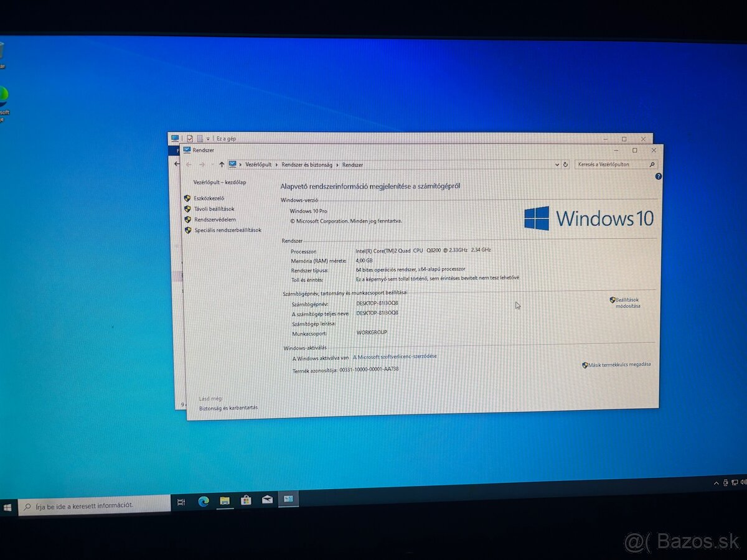The image size is (747, 560).
Task: Click the shield icon beside Speciális rendszerbeállítások
Action: pos(188,230)
